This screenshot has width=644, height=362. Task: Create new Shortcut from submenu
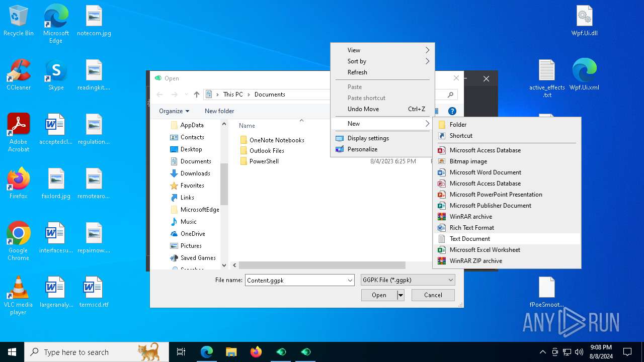(x=507, y=136)
